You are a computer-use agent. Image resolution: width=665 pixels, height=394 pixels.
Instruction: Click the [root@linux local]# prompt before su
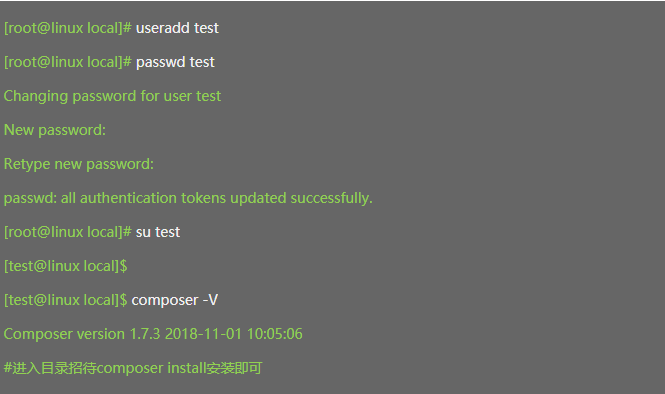coord(67,232)
